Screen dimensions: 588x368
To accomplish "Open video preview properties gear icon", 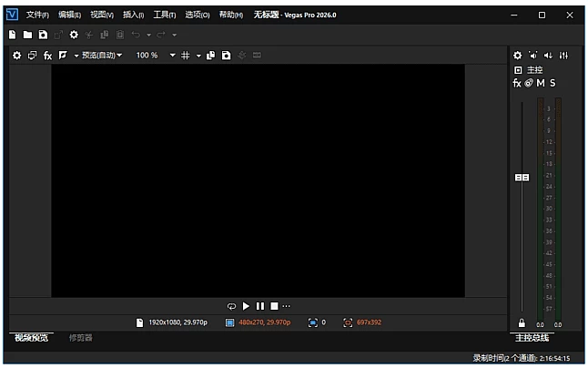I will pos(16,56).
